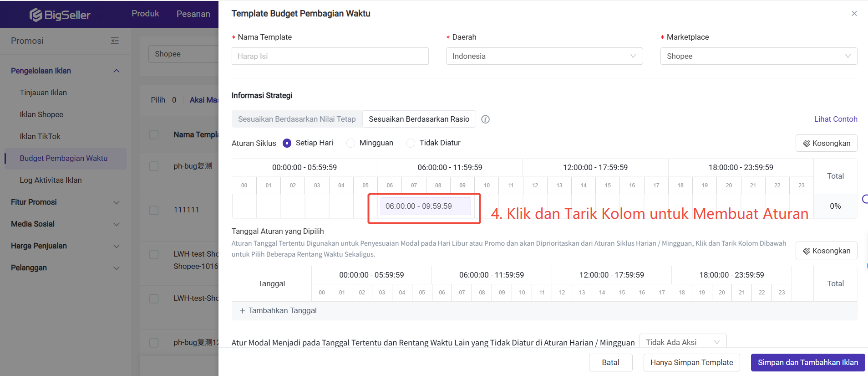This screenshot has height=376, width=868.
Task: Choose the Tidak Diatur radio button
Action: 411,143
